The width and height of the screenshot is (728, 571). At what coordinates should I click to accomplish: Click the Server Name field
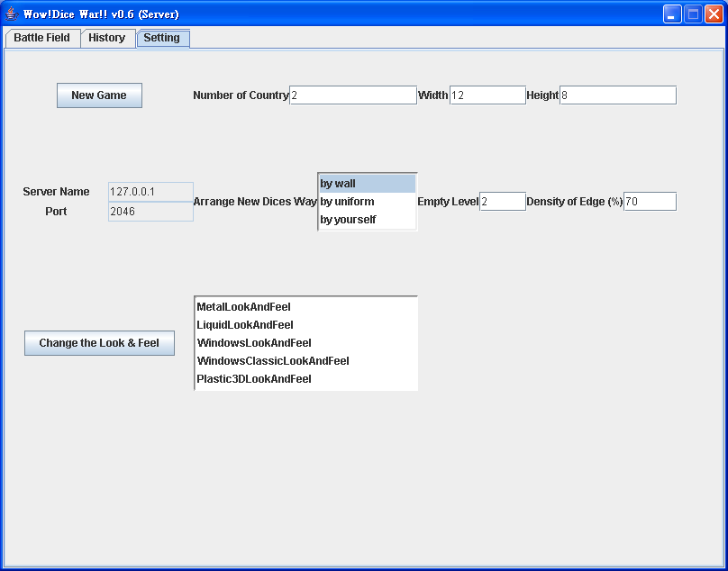[150, 192]
